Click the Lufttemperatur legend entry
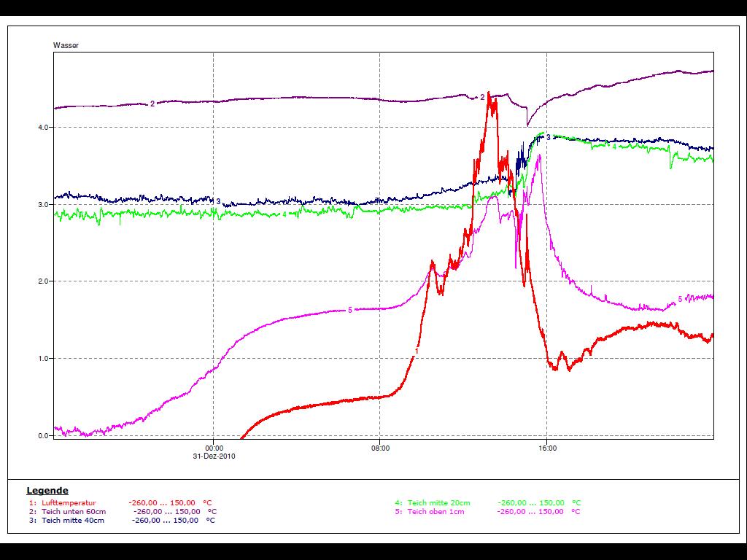 tap(69, 502)
